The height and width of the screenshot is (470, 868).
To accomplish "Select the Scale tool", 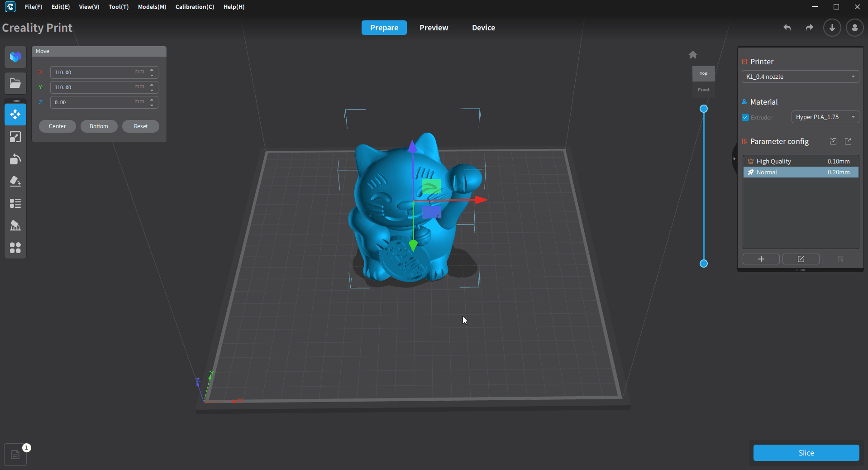I will point(15,137).
